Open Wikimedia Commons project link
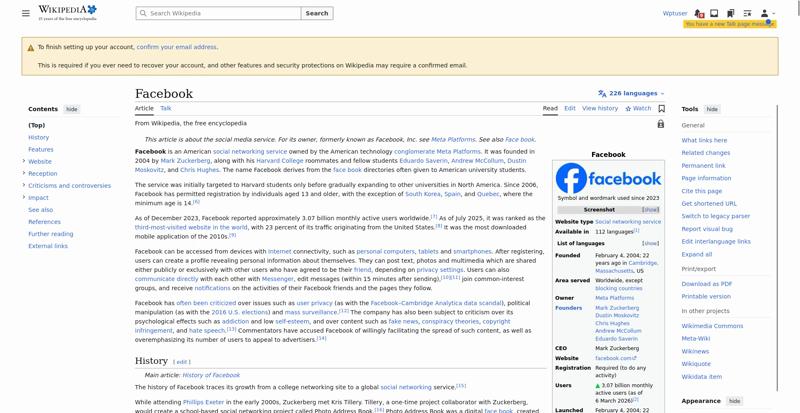This screenshot has width=800, height=413. 712,326
